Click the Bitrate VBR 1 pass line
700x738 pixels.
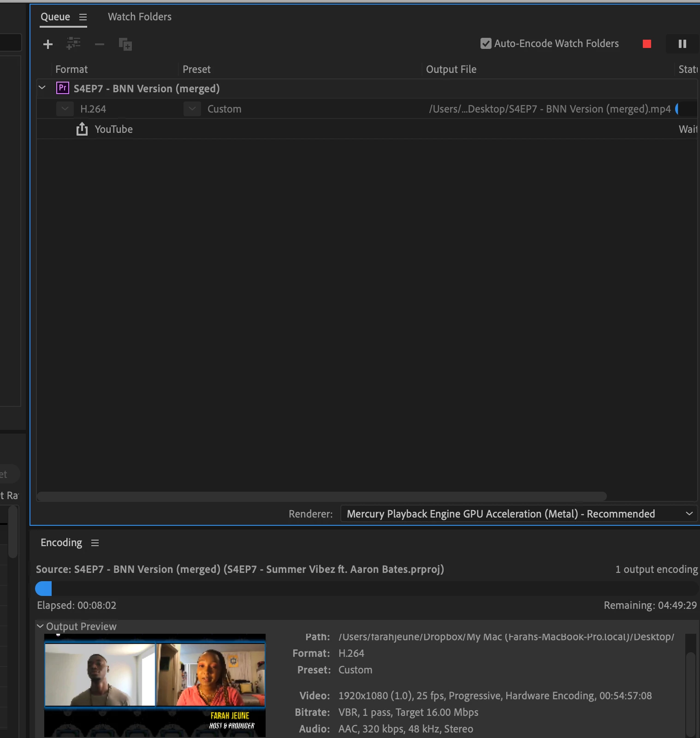386,712
